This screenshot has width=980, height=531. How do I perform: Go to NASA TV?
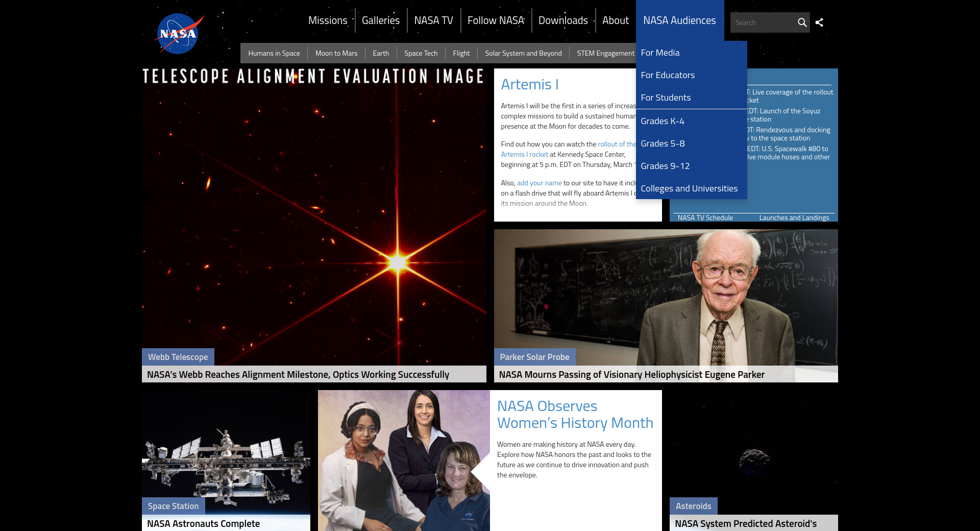click(x=434, y=20)
